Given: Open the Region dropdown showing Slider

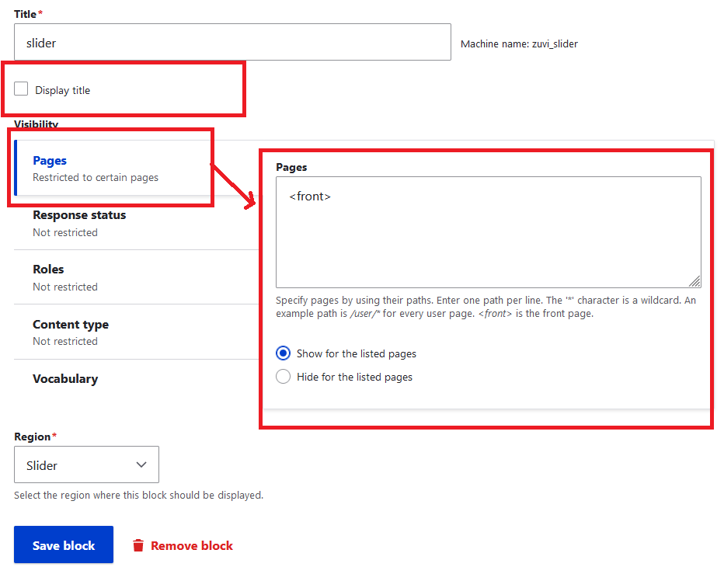Looking at the screenshot, I should 86,464.
